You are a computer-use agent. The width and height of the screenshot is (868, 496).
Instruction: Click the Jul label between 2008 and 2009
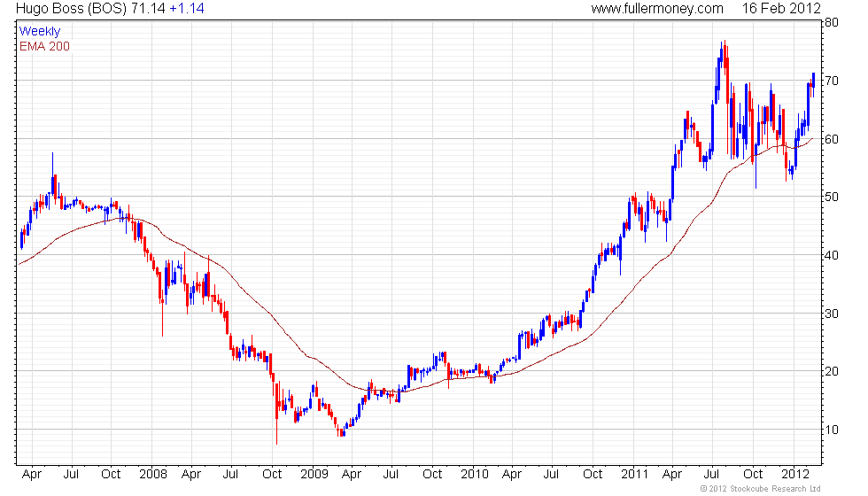(x=230, y=475)
